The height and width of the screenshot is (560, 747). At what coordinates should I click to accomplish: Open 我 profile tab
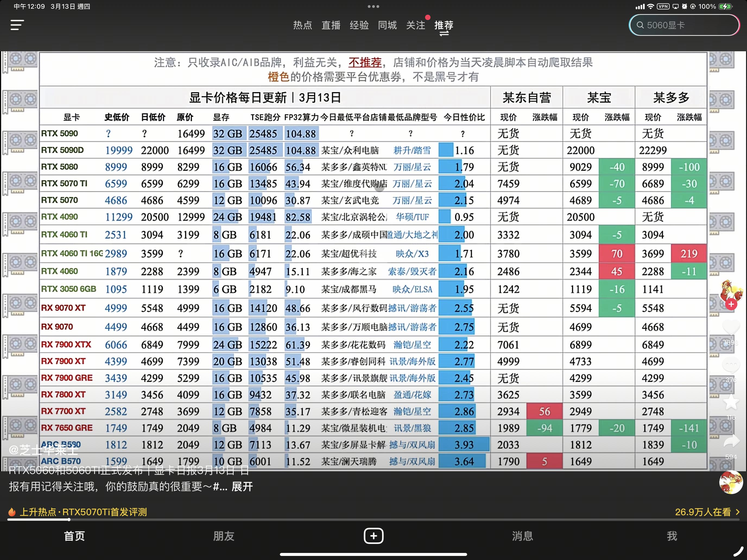pos(672,536)
